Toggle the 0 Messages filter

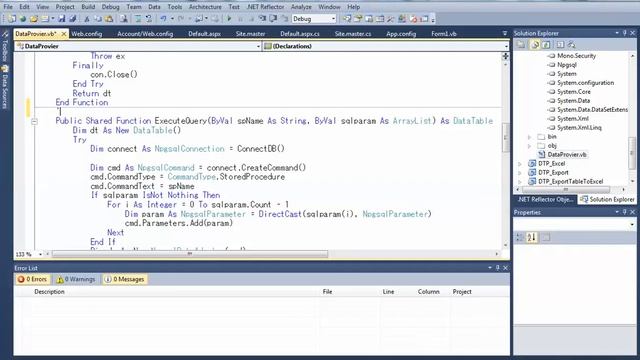[x=125, y=279]
